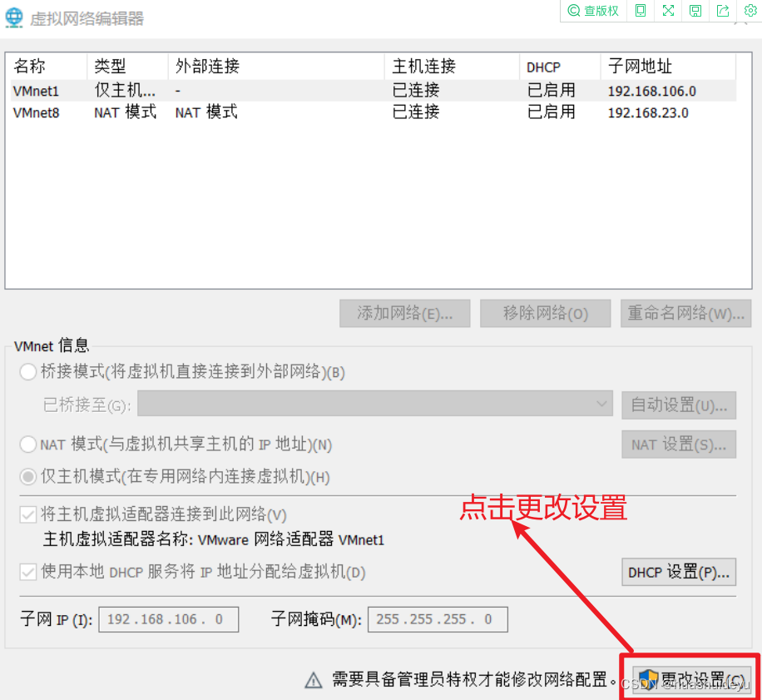This screenshot has width=762, height=700.
Task: Click the NAT 设置(S)... button
Action: click(x=679, y=444)
